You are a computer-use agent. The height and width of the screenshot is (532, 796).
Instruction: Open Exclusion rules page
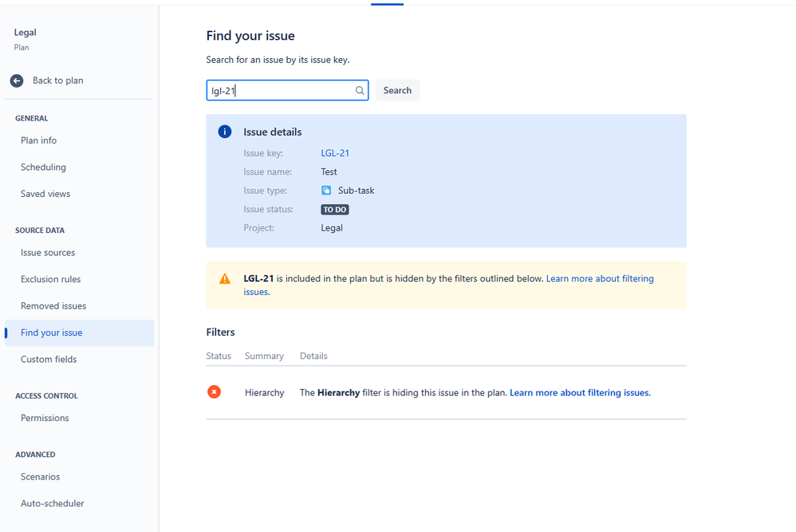click(50, 279)
